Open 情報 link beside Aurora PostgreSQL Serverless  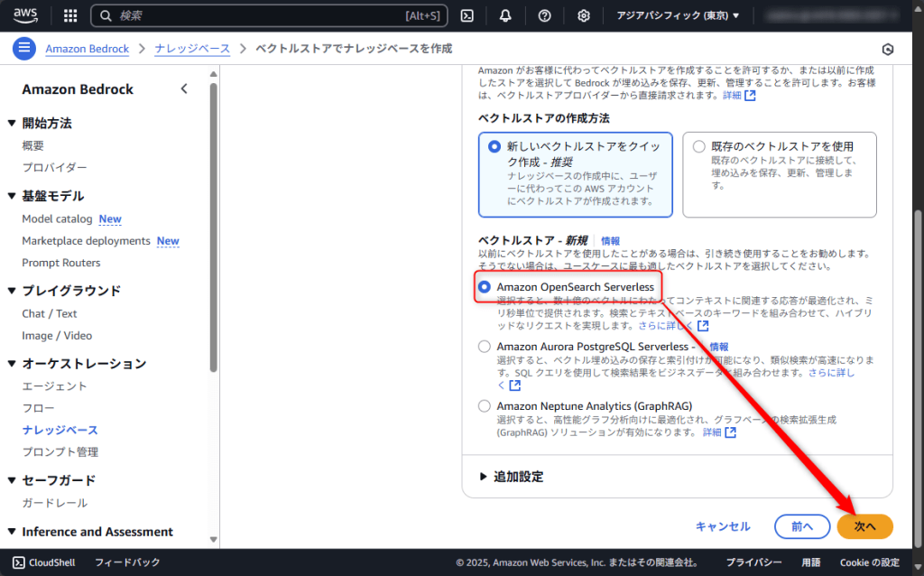coord(719,347)
